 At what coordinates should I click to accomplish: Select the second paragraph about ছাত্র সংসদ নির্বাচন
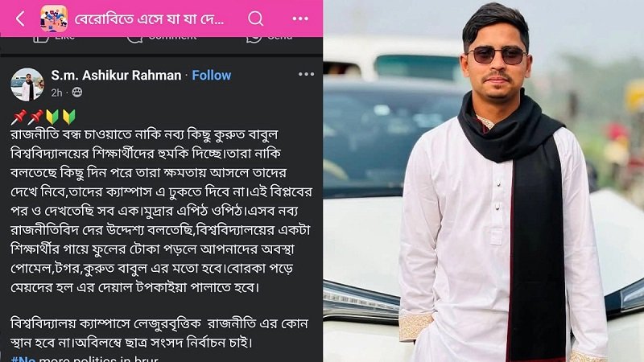click(x=159, y=333)
